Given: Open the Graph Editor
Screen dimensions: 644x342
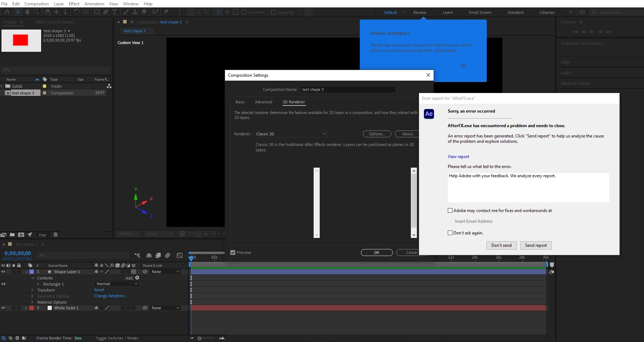Looking at the screenshot, I should [180, 255].
